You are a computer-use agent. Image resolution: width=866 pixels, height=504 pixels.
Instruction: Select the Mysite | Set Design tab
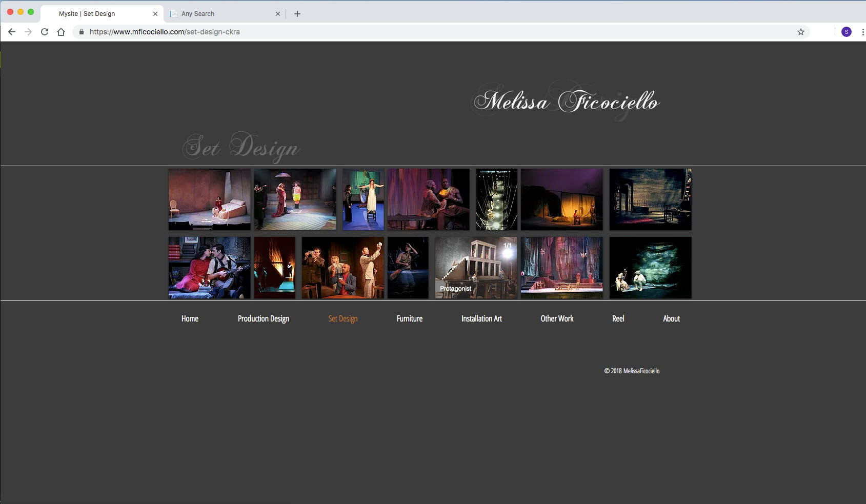[x=102, y=14]
